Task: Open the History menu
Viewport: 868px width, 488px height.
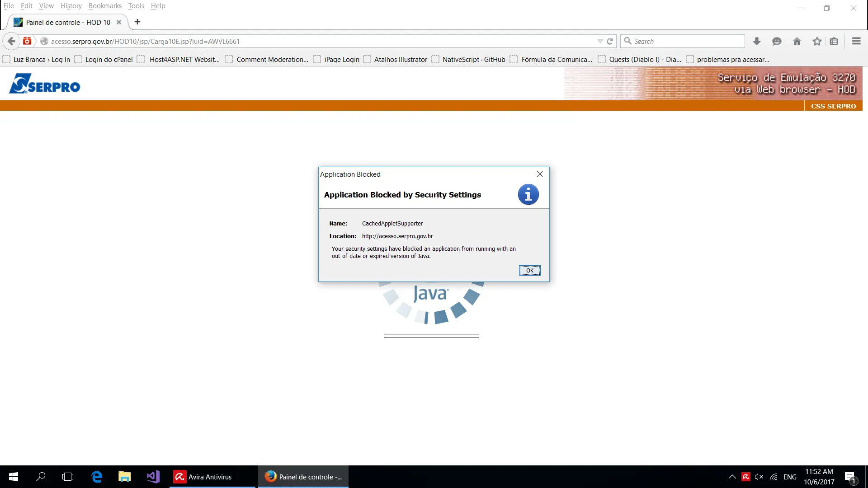Action: (x=71, y=6)
